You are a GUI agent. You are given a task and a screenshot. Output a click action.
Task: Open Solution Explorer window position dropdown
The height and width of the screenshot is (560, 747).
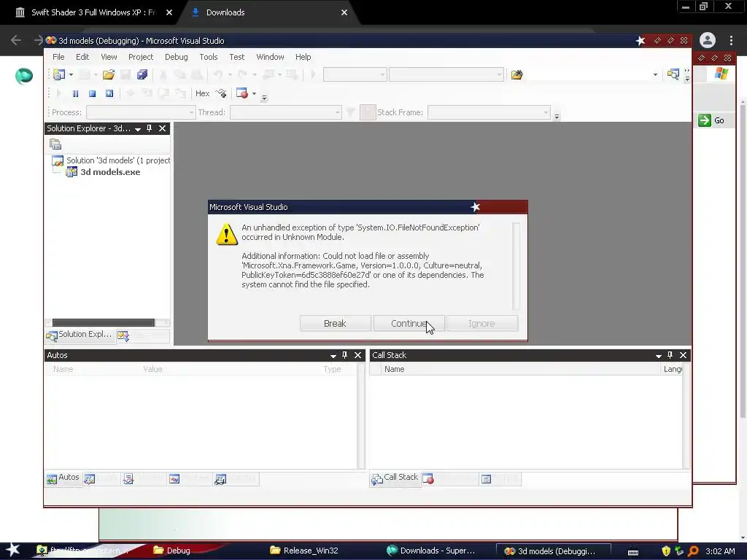tap(138, 129)
